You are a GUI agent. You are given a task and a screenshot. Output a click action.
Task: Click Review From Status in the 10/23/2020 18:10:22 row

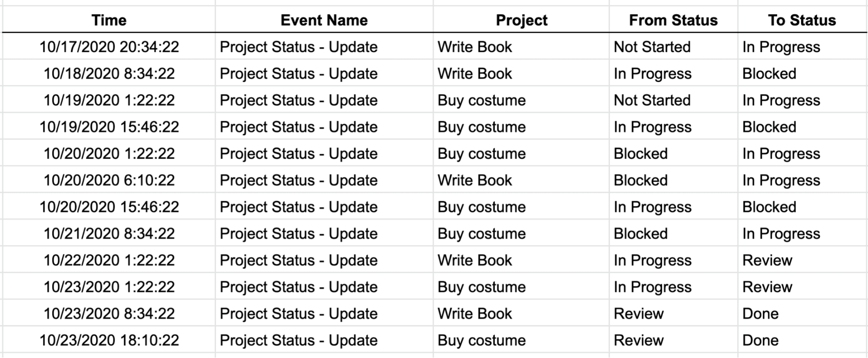pyautogui.click(x=638, y=340)
